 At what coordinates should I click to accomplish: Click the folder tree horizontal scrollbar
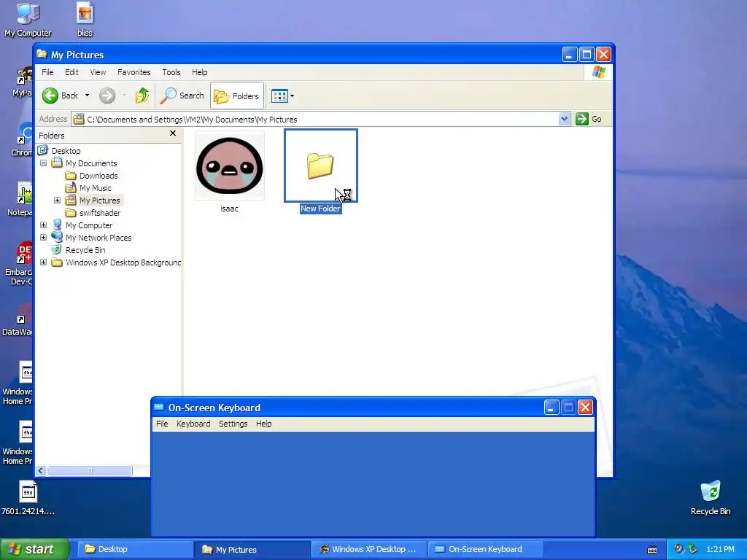tap(90, 470)
